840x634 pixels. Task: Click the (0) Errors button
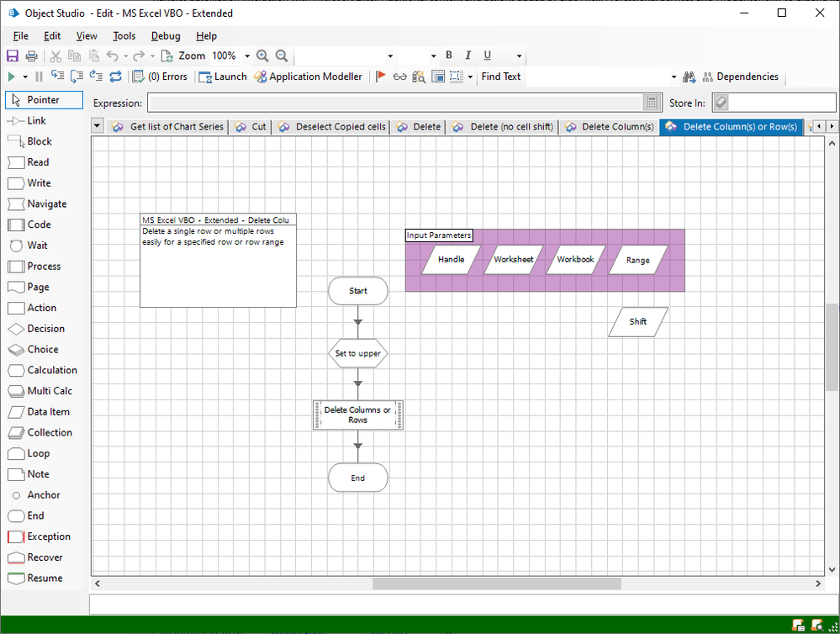pos(160,77)
